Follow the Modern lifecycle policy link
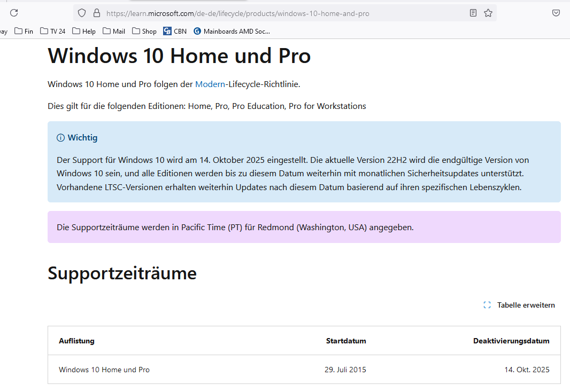Screen dimensions: 570x392 [210, 84]
